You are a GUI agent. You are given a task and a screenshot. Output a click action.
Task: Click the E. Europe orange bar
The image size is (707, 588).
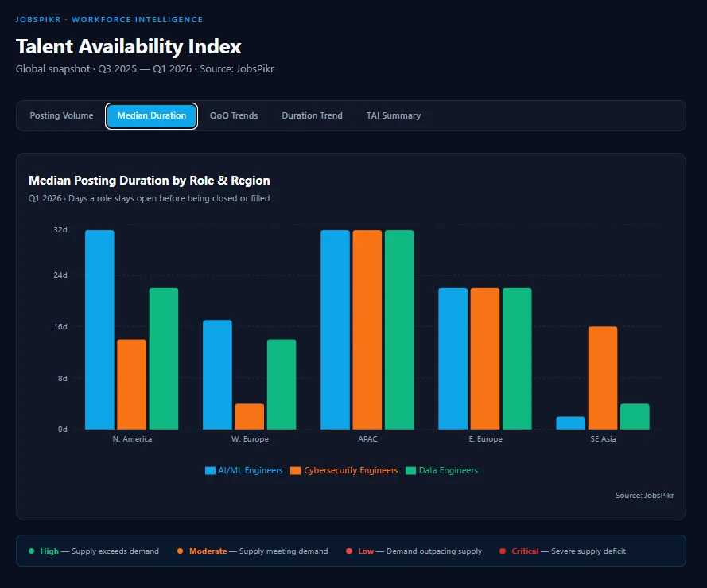click(487, 358)
